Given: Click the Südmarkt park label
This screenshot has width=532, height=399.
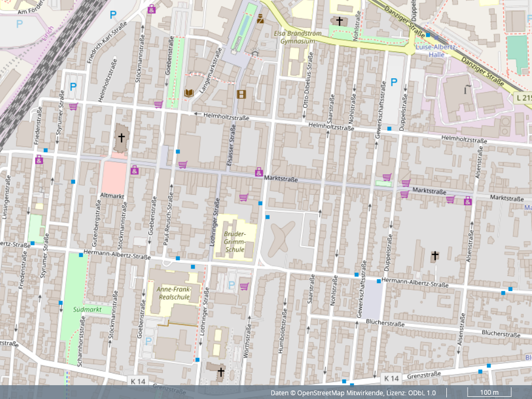Looking at the screenshot, I should (x=87, y=309).
